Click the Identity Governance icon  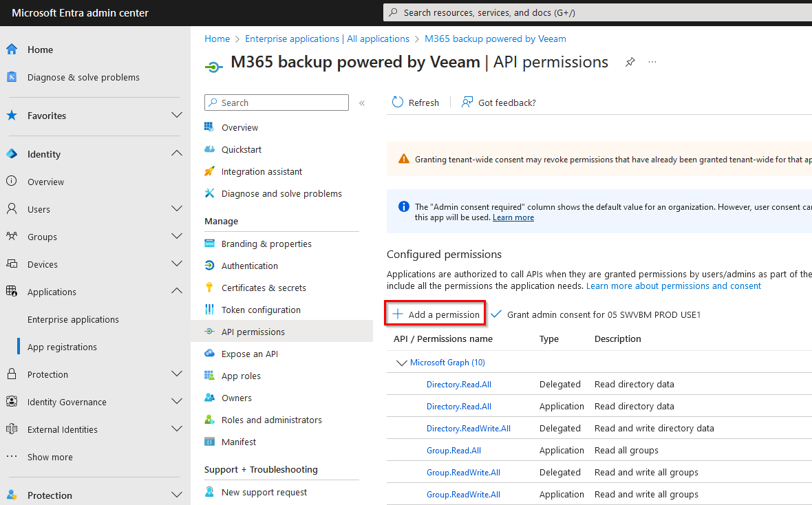tap(12, 401)
